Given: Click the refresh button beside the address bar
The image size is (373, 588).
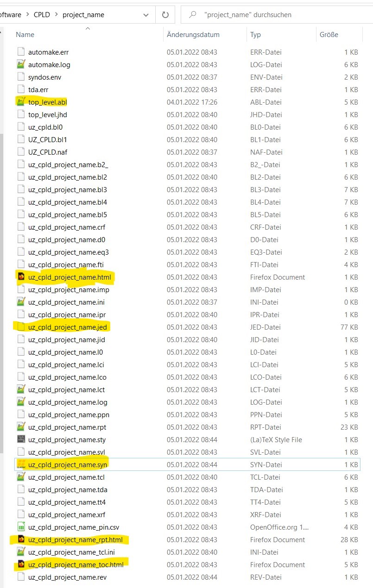Looking at the screenshot, I should (165, 15).
